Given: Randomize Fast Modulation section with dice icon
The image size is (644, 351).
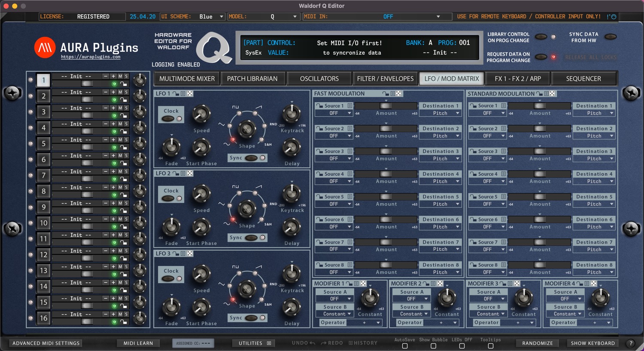Looking at the screenshot, I should (x=398, y=94).
